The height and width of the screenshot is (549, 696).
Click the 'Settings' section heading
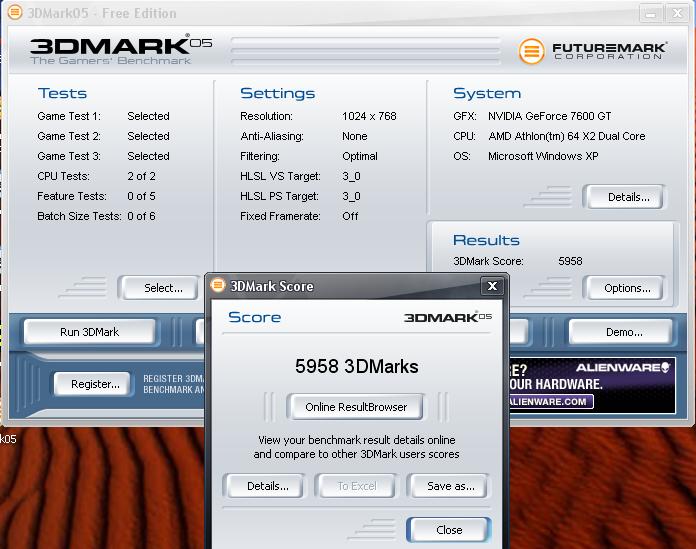[x=277, y=93]
